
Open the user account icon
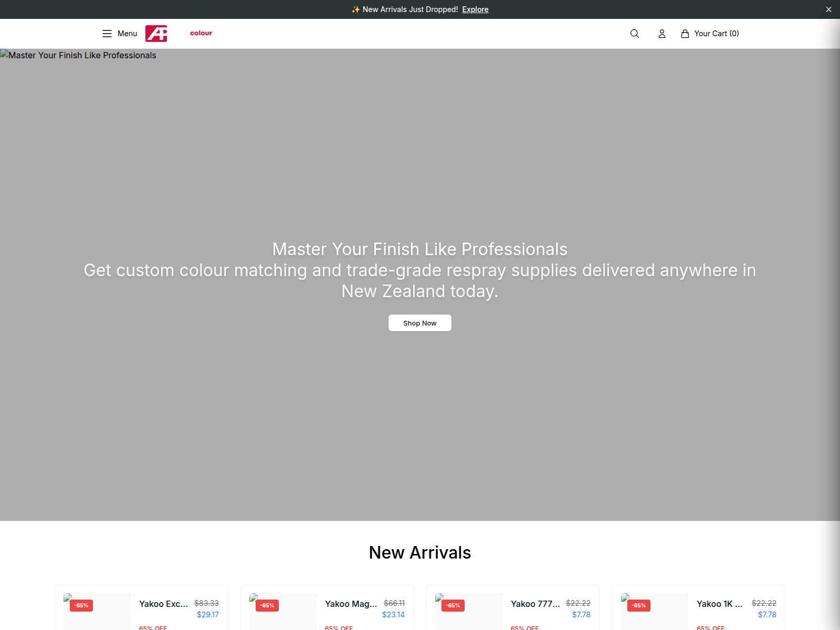coord(662,34)
